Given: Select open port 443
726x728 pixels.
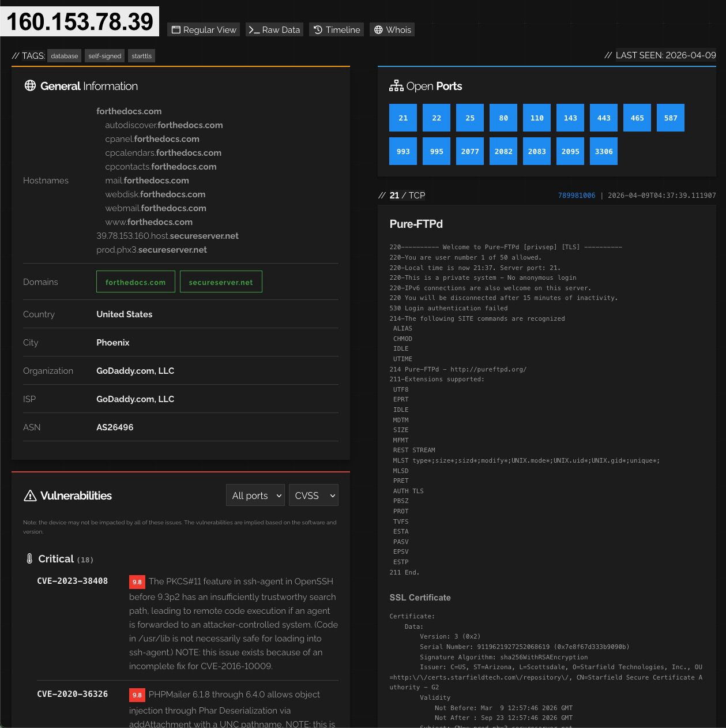Looking at the screenshot, I should tap(604, 118).
